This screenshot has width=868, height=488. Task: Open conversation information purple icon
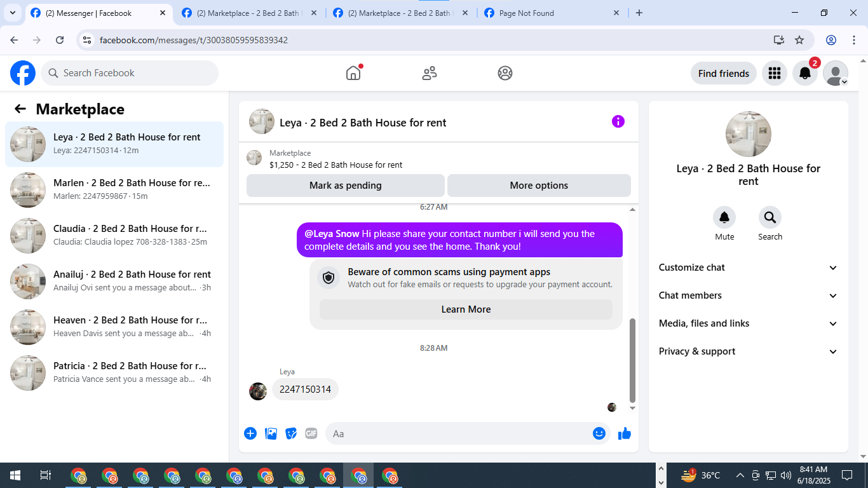pos(618,121)
